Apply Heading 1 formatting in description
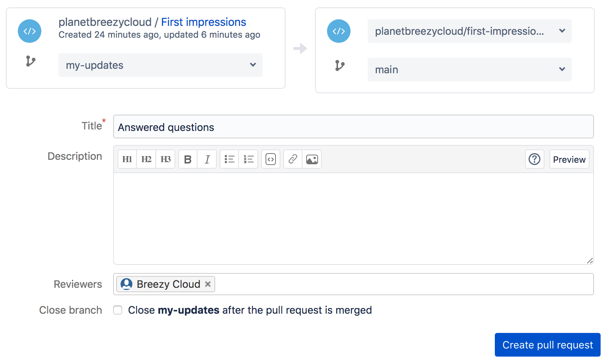Image resolution: width=608 pixels, height=364 pixels. pos(127,159)
